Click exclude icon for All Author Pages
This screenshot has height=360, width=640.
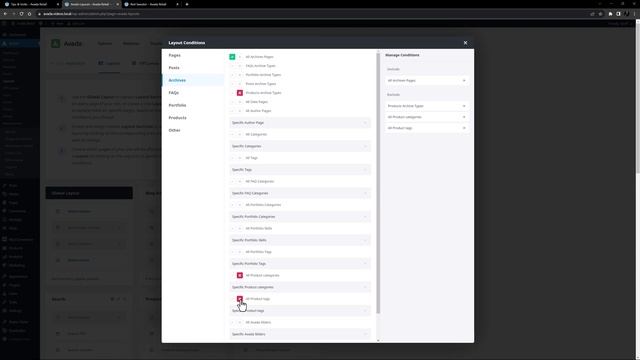click(x=240, y=111)
